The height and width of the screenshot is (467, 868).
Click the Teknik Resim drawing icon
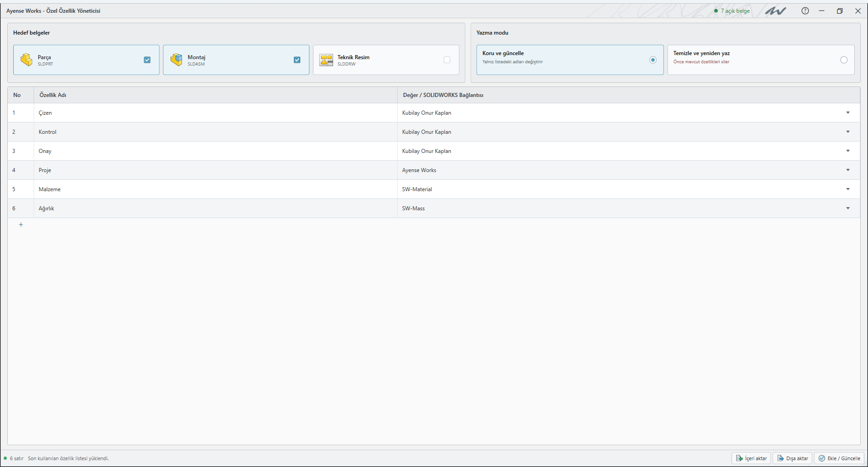point(326,60)
